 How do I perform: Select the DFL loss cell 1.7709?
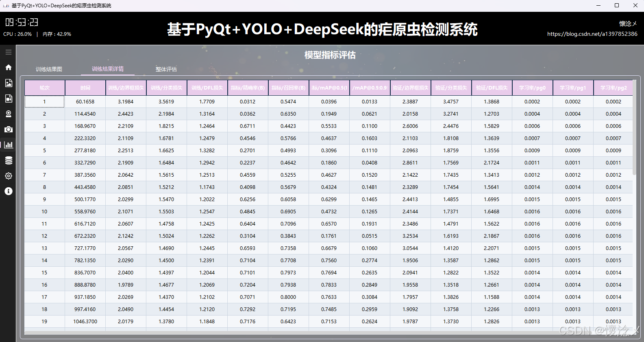coord(207,102)
